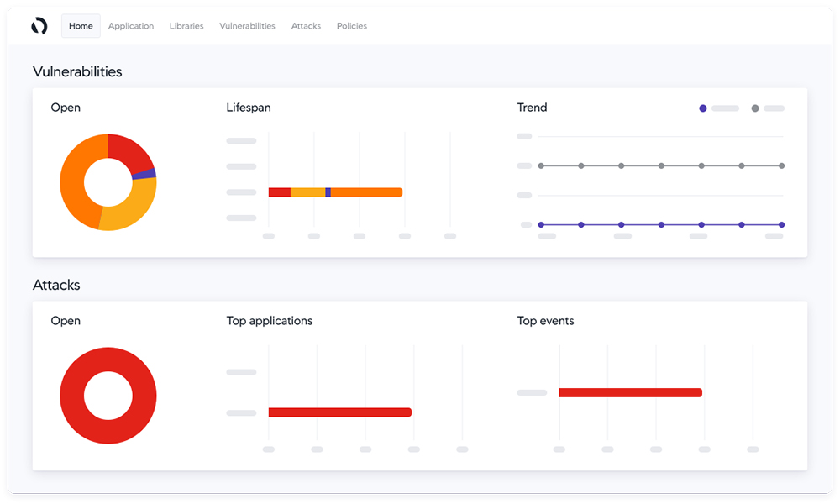Click the Vulnerabilities section heading
The image size is (840, 504).
coord(77,71)
